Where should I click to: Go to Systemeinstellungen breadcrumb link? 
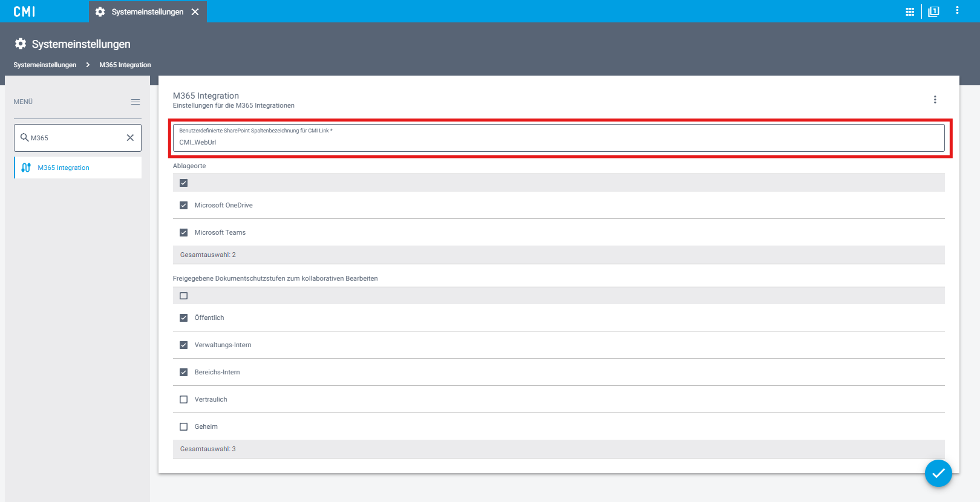click(45, 65)
